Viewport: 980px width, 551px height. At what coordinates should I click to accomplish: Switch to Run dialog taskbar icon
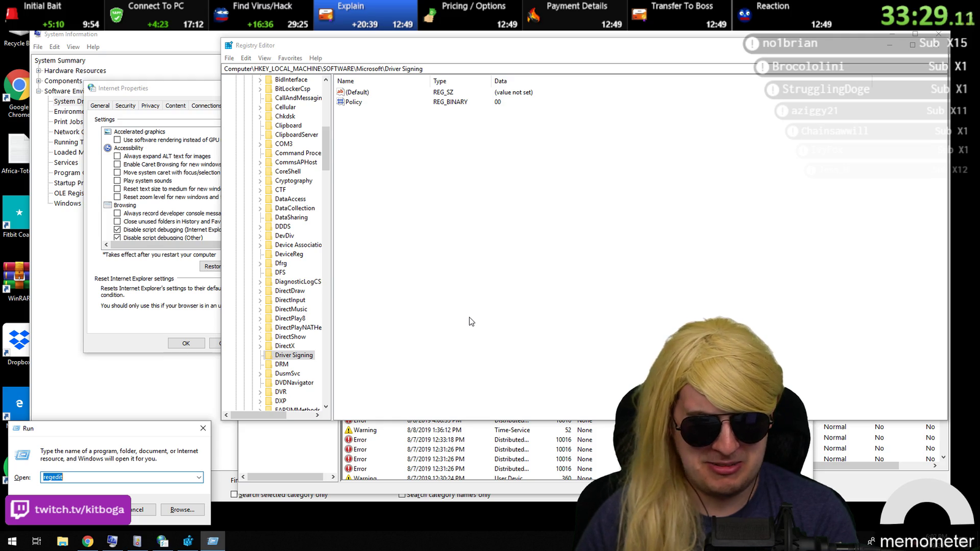click(x=213, y=541)
